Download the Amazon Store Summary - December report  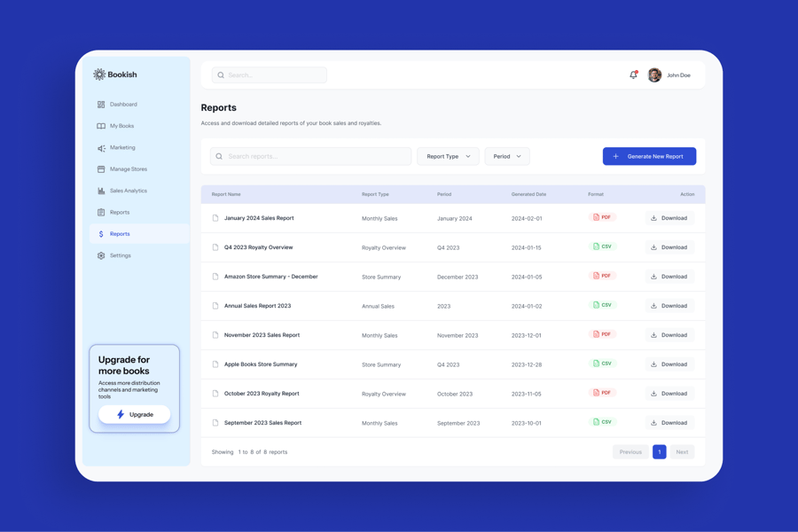669,277
